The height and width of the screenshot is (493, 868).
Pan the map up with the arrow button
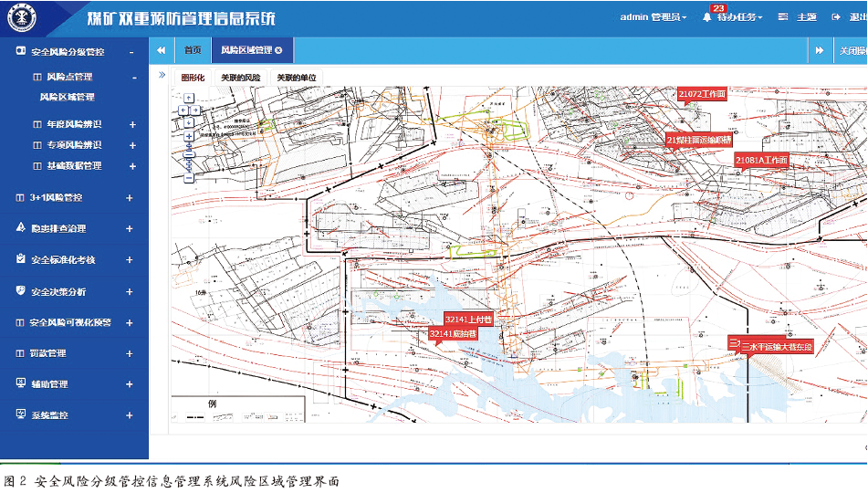tap(191, 100)
